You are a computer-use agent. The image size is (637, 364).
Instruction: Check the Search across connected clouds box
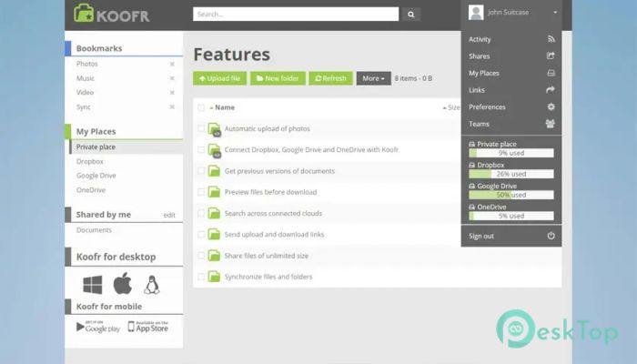201,213
